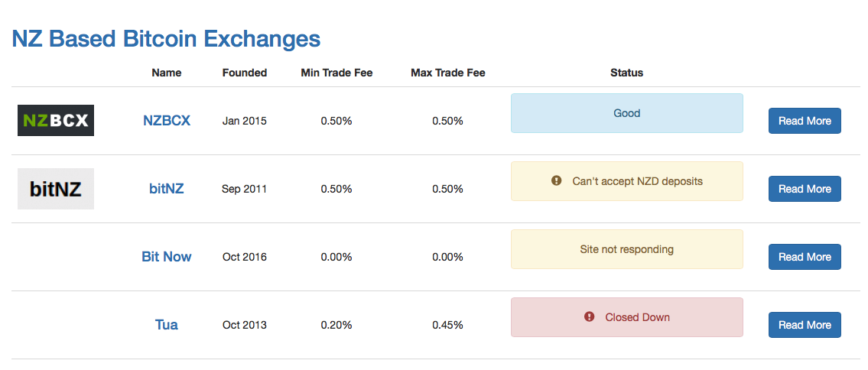Screen dimensions: 868x370
Task: Click the NZ Based Bitcoin Exchanges heading
Action: (166, 39)
